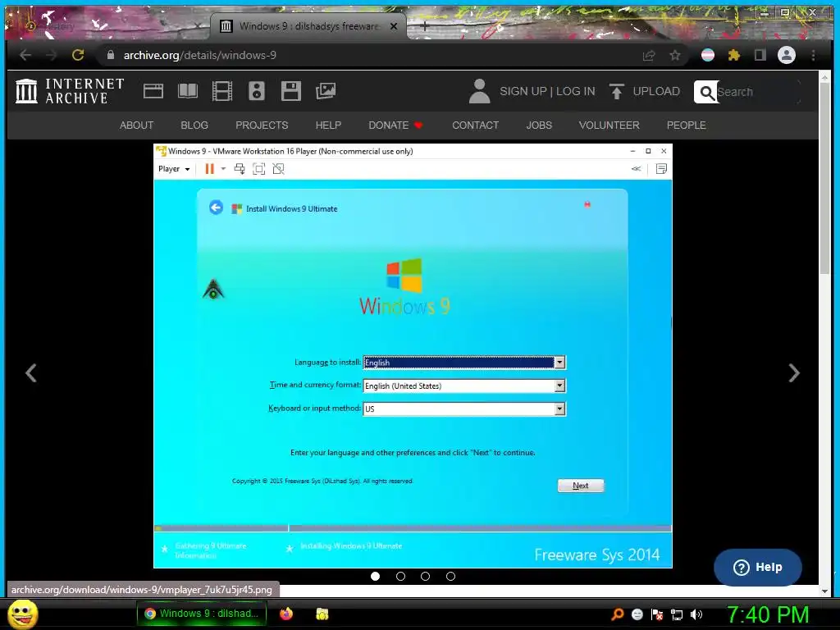Image resolution: width=840 pixels, height=630 pixels.
Task: Click the blue back arrow in installer
Action: (216, 208)
